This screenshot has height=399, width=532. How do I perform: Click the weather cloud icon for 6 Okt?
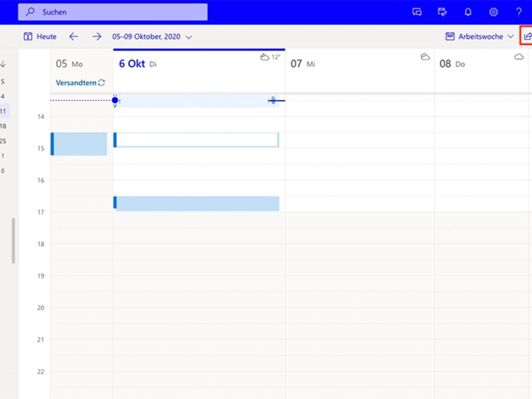(264, 57)
